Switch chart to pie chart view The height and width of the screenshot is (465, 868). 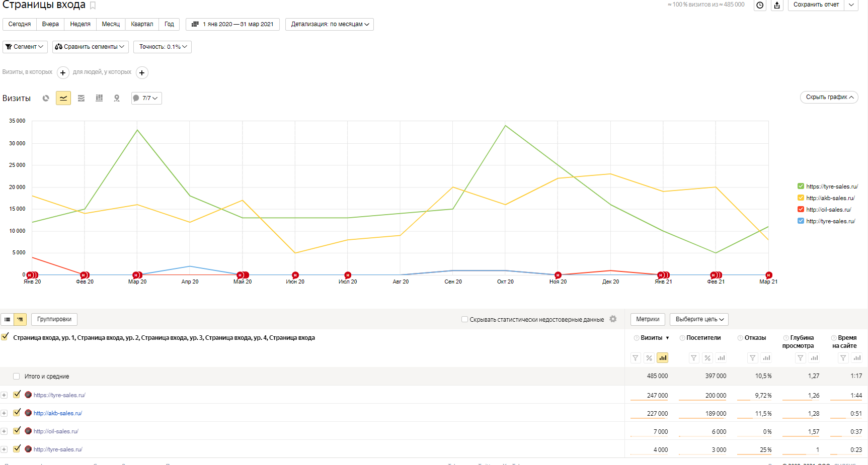pos(46,98)
